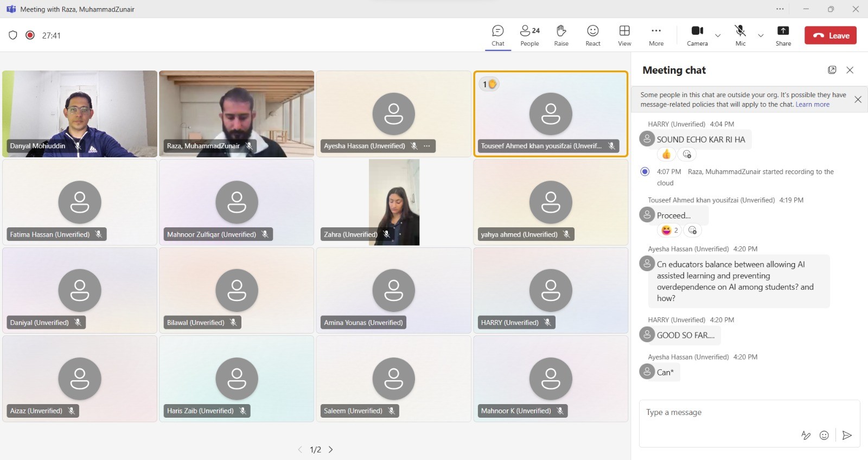868x460 pixels.
Task: Click Daniyal (Unverified) name label
Action: pos(39,323)
